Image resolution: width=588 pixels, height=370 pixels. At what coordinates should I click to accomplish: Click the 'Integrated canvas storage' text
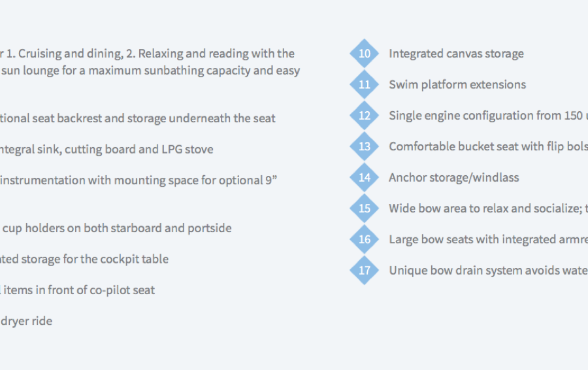coord(456,54)
